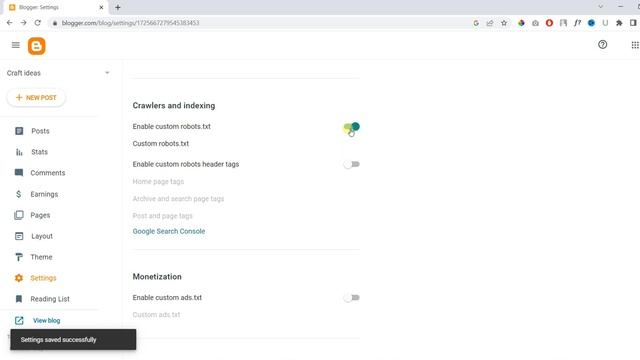The image size is (640, 360).
Task: Go forward with browser forward arrow
Action: click(x=23, y=23)
